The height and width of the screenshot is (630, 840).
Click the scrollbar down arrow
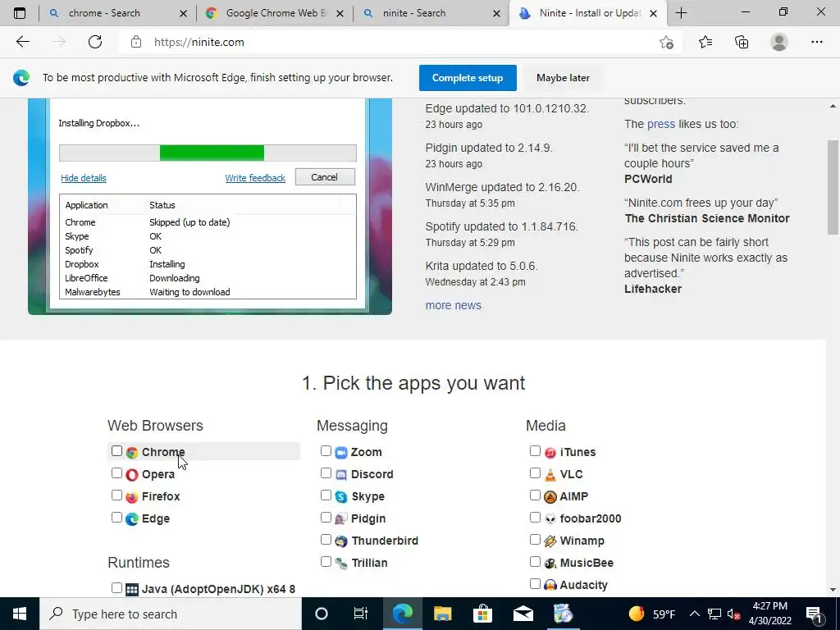833,590
